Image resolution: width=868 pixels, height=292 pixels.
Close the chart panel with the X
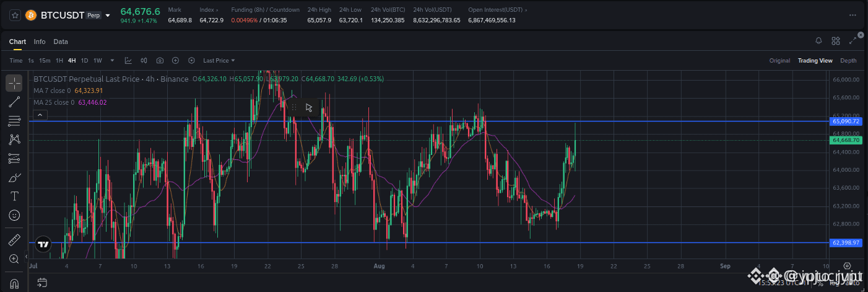[x=860, y=35]
